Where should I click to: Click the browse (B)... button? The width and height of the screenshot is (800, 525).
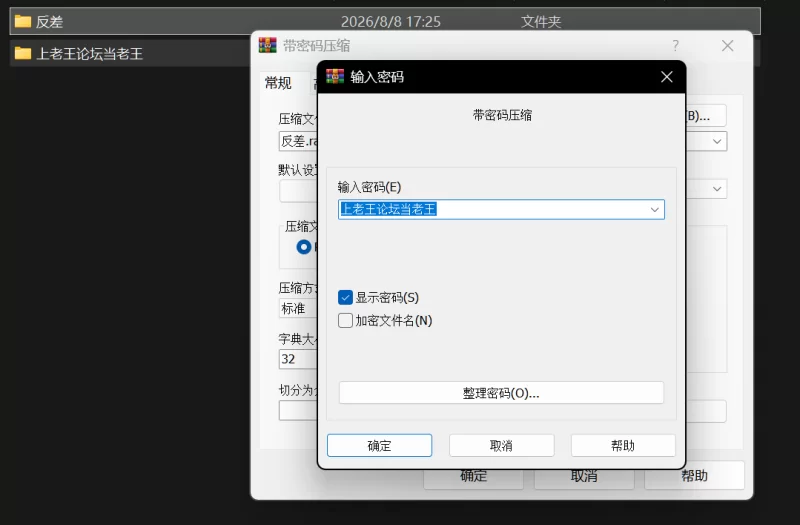point(706,116)
